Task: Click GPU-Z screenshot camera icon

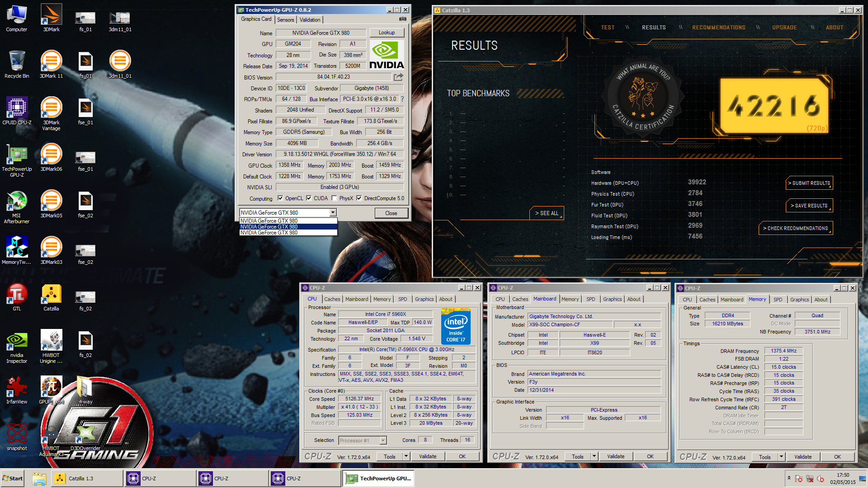Action: point(402,19)
